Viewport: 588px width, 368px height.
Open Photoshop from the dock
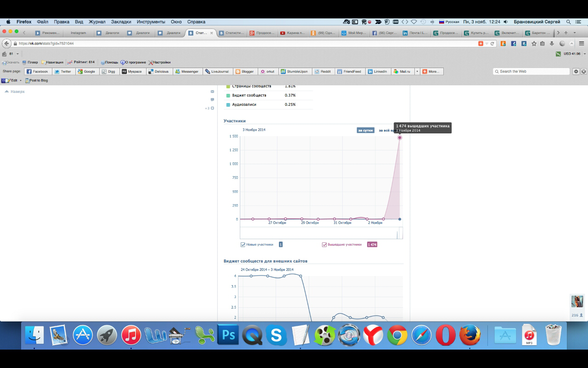pyautogui.click(x=228, y=335)
